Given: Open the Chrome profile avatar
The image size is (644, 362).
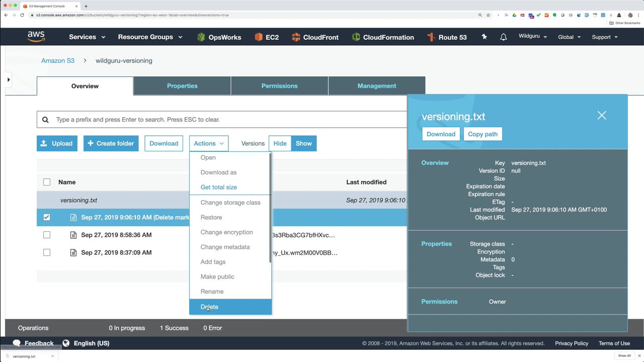Looking at the screenshot, I should click(630, 15).
